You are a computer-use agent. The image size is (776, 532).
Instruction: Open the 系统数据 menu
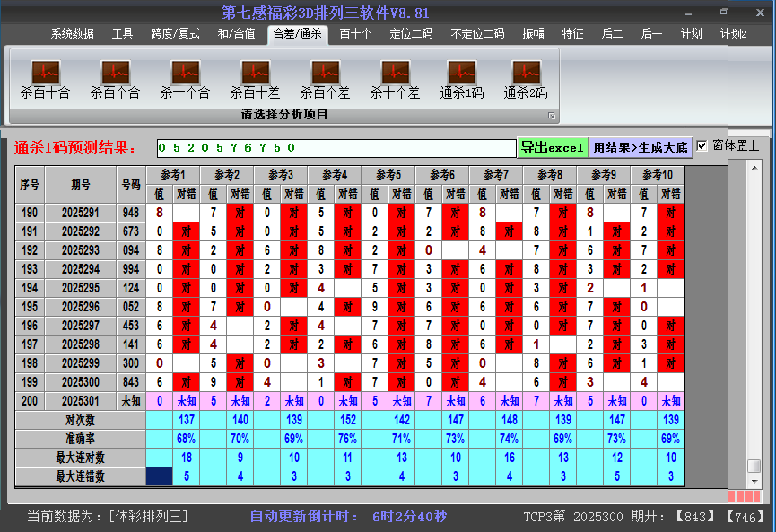click(72, 34)
